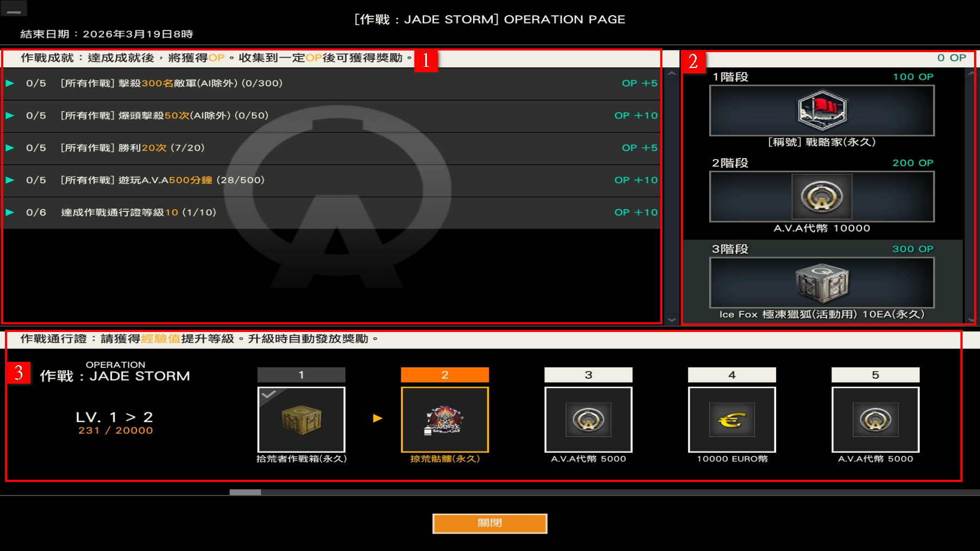980x551 pixels.
Task: Click the Strategist title flag reward icon
Action: pyautogui.click(x=822, y=110)
